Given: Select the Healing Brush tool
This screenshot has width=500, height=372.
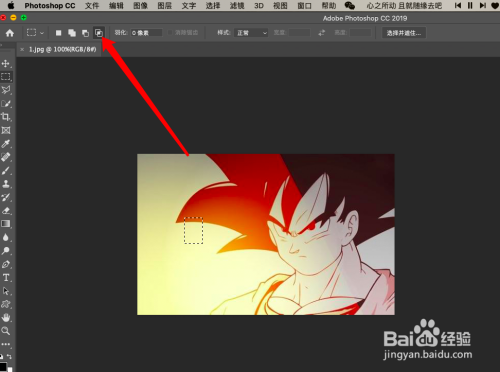Looking at the screenshot, I should tap(6, 157).
